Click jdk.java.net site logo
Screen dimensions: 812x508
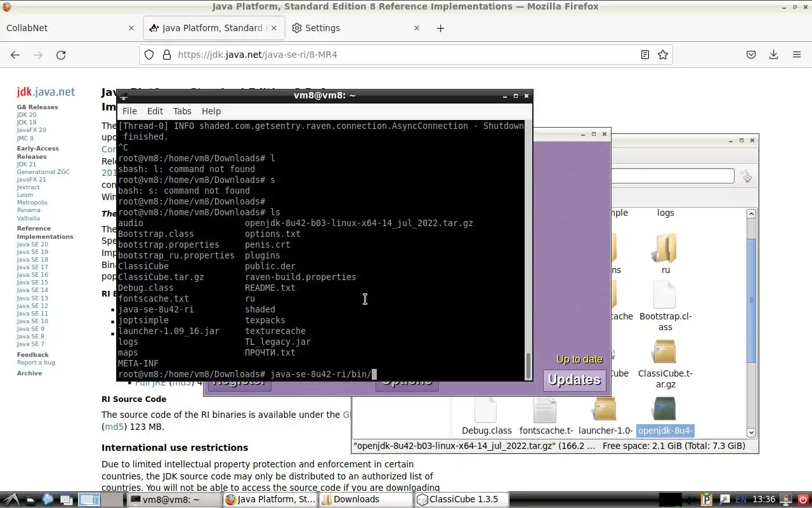point(46,92)
